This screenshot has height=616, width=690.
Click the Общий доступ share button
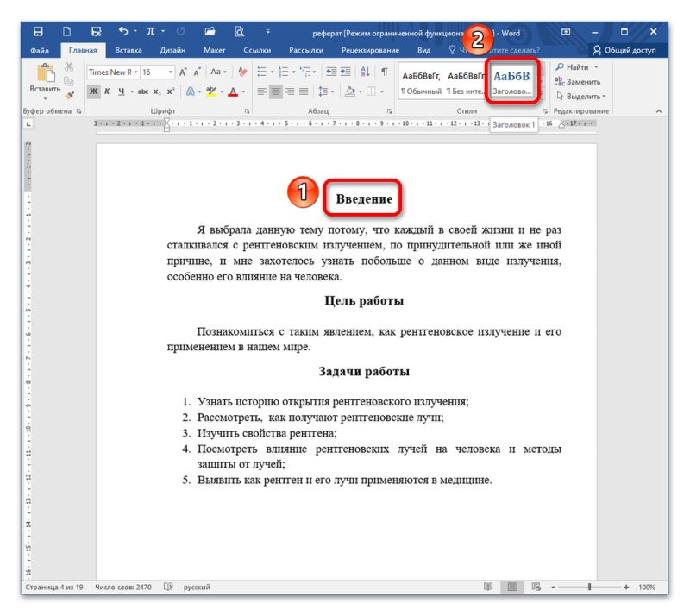624,50
